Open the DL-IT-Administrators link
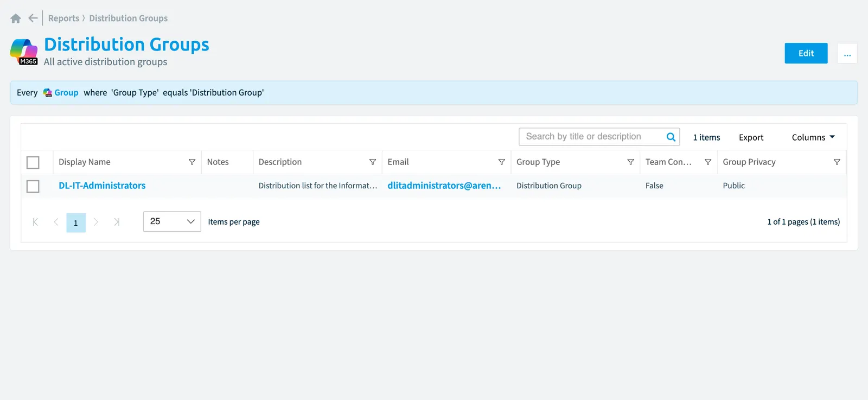 [102, 186]
